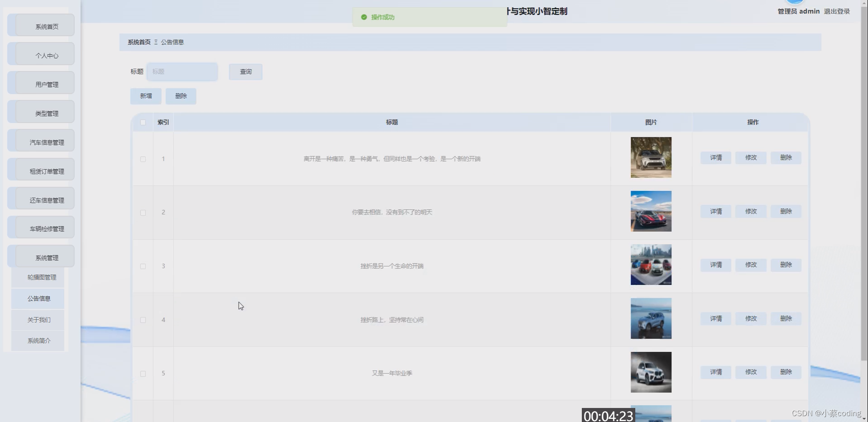This screenshot has width=868, height=422.
Task: Check the checkbox for row 1
Action: tap(143, 159)
